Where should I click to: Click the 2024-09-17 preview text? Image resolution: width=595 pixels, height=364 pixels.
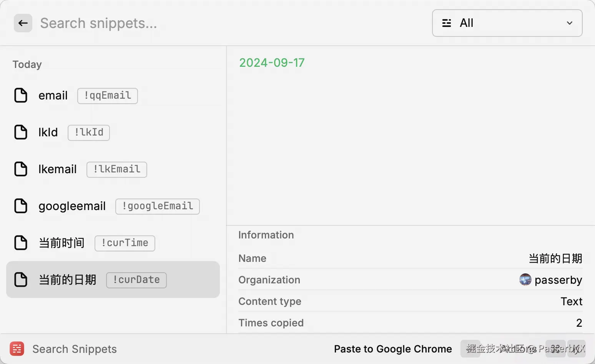(272, 63)
